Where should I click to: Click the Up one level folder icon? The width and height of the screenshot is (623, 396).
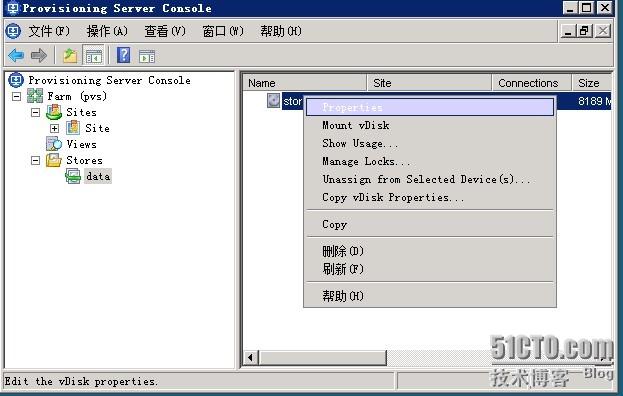[70, 56]
